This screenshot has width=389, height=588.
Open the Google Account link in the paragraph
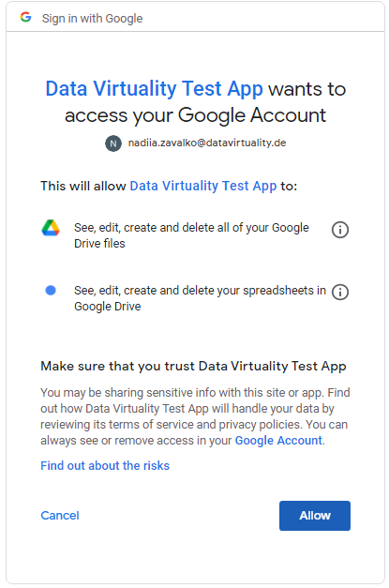(x=278, y=440)
